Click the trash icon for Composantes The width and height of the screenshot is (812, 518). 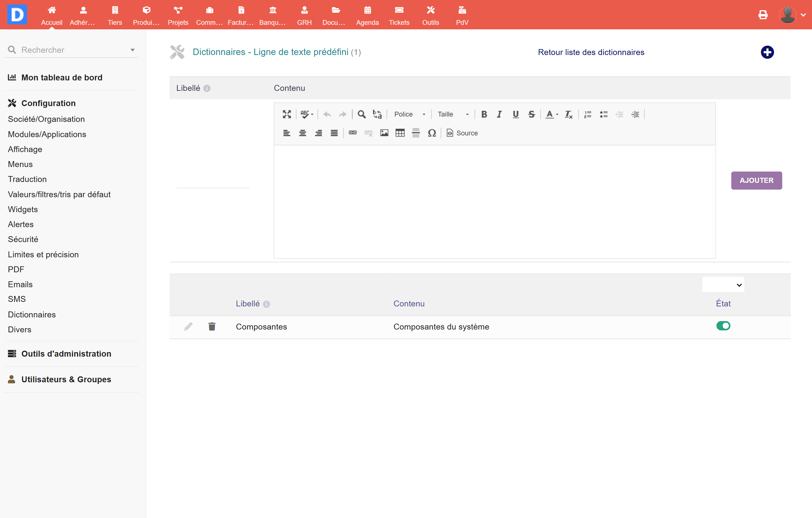click(212, 326)
